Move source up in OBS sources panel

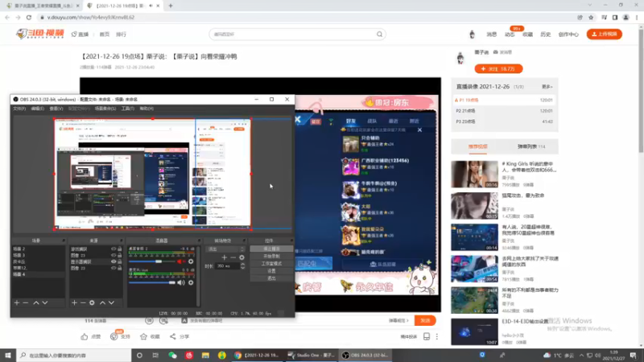coord(102,302)
